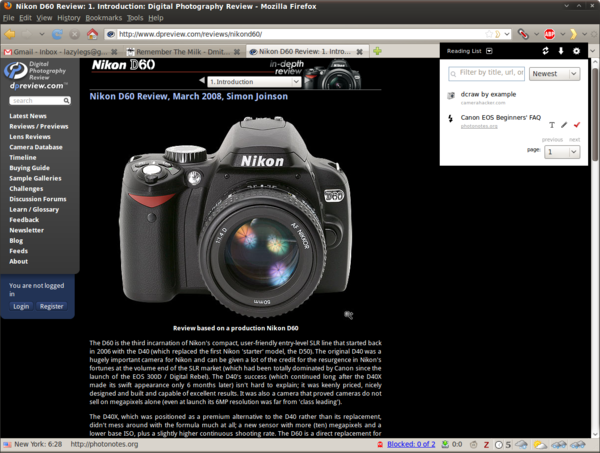Screen dimensions: 600x453
Task: Open the 'Discussion Forums' sidebar link
Action: (x=38, y=199)
